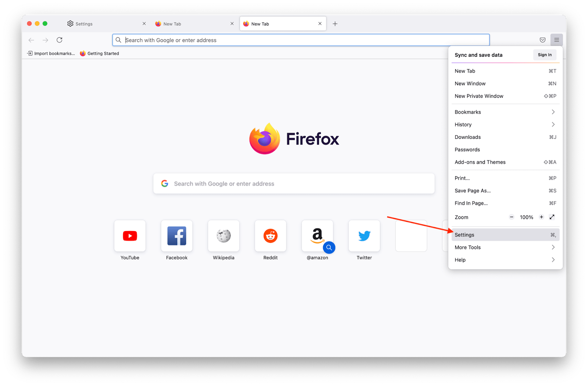Increase zoom with the plus button
This screenshot has width=588, height=386.
(x=541, y=217)
